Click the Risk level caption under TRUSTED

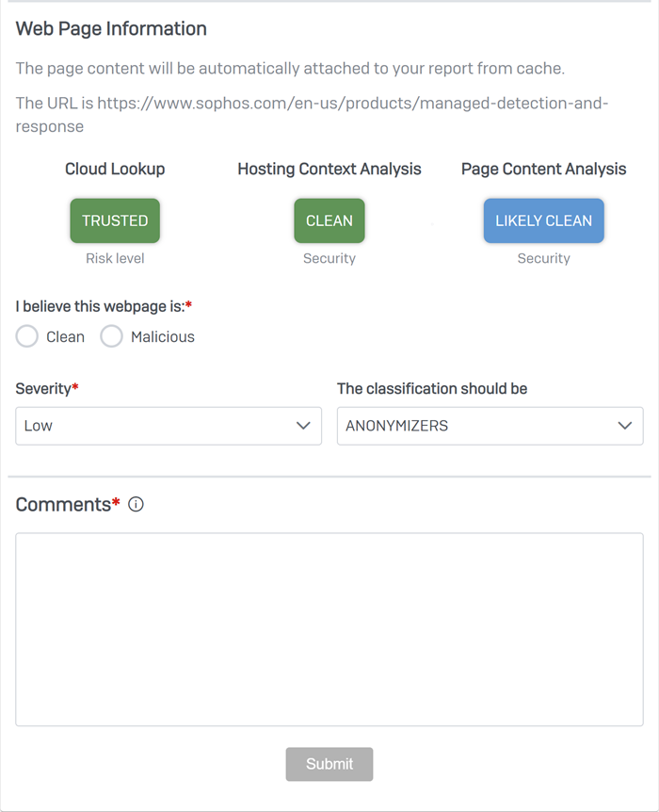coord(114,257)
